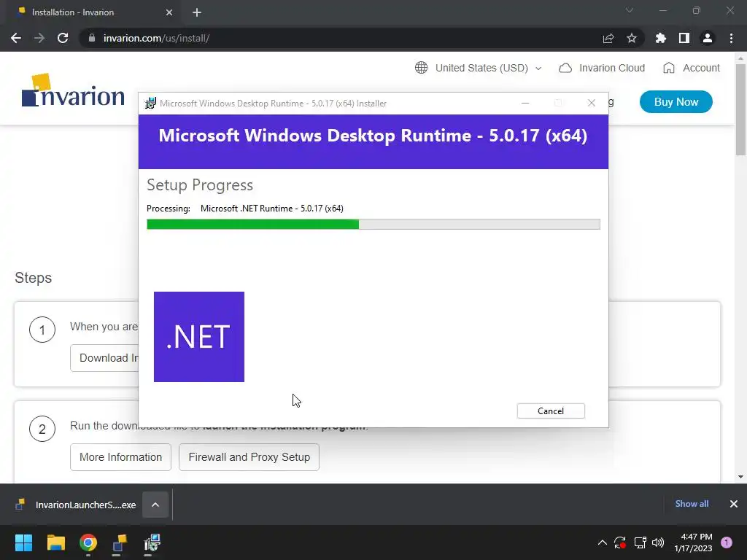Reload the Invarion install page
The height and width of the screenshot is (560, 747).
tap(63, 38)
